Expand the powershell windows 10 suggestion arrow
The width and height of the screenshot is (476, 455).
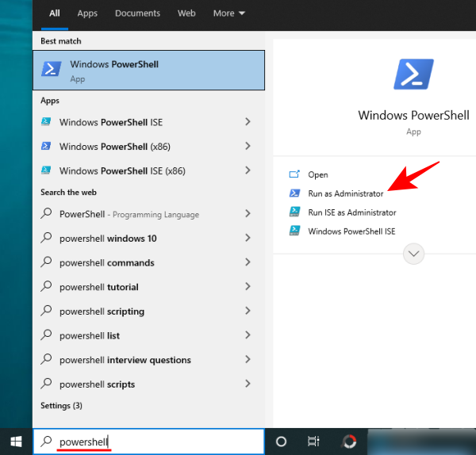[x=248, y=239]
